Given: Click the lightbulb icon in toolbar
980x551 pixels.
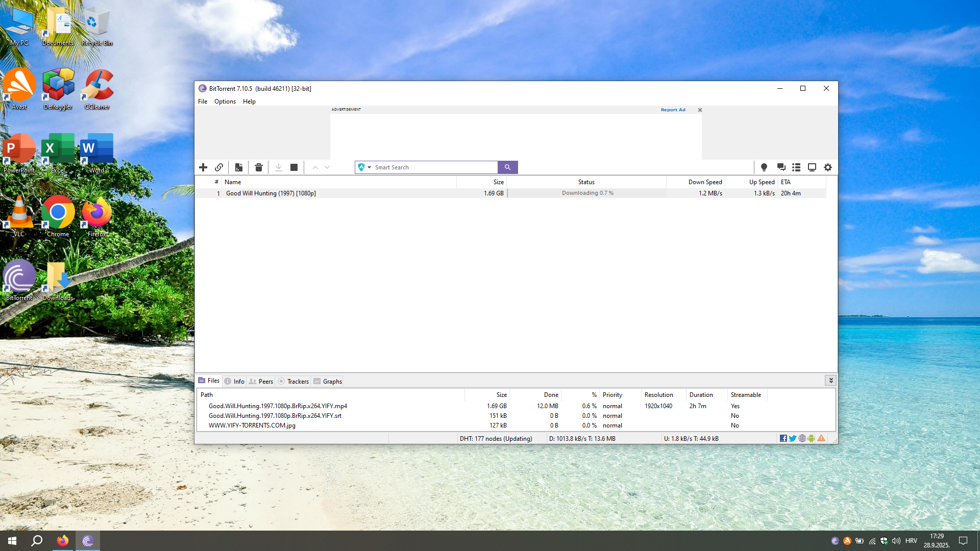Looking at the screenshot, I should (x=764, y=167).
